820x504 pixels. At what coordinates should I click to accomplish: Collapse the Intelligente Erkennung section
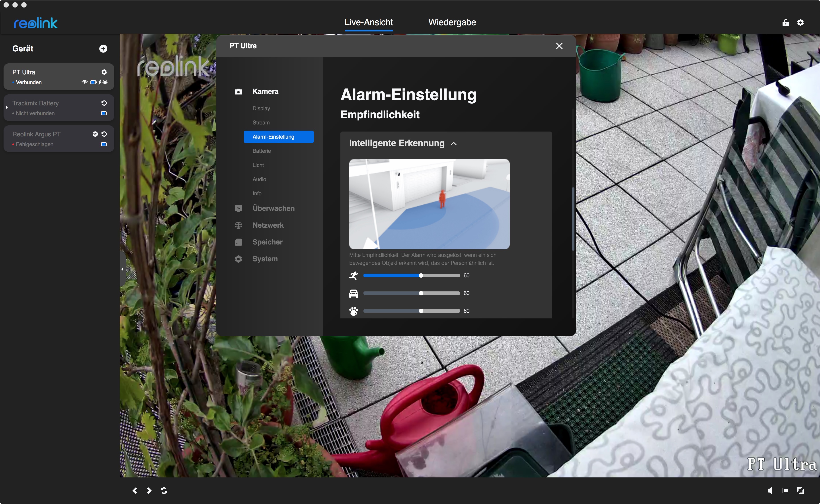pos(454,143)
